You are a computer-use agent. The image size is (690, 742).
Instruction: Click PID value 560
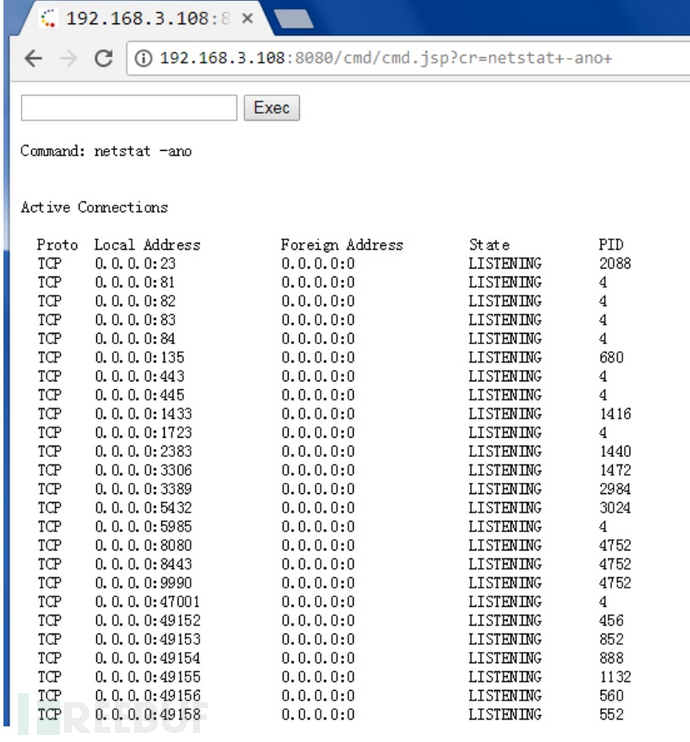coord(611,696)
